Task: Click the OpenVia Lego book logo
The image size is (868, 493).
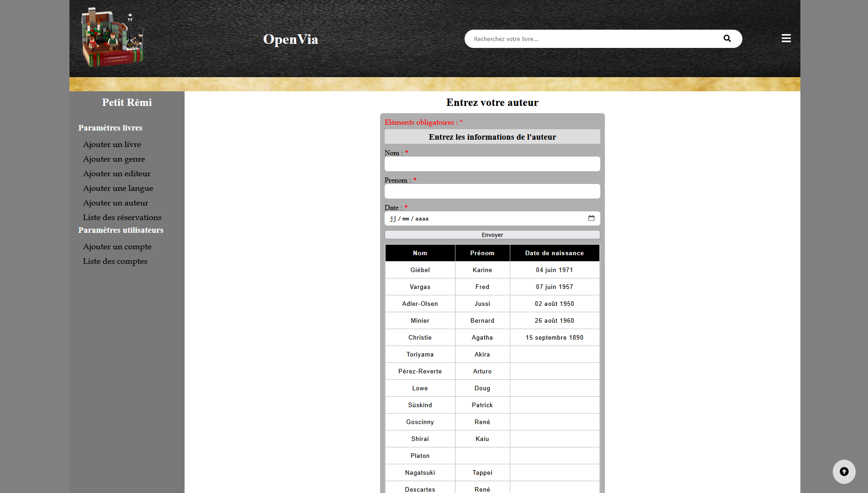Action: [112, 38]
